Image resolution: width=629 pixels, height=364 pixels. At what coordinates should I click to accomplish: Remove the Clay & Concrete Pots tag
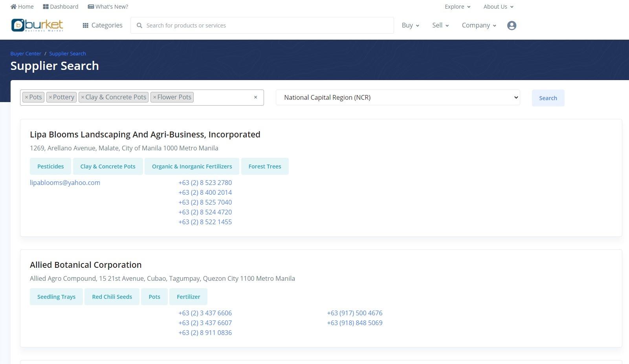click(x=83, y=97)
